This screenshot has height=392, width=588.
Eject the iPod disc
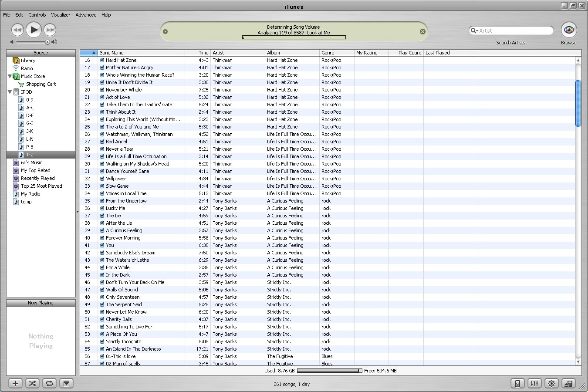[x=568, y=383]
